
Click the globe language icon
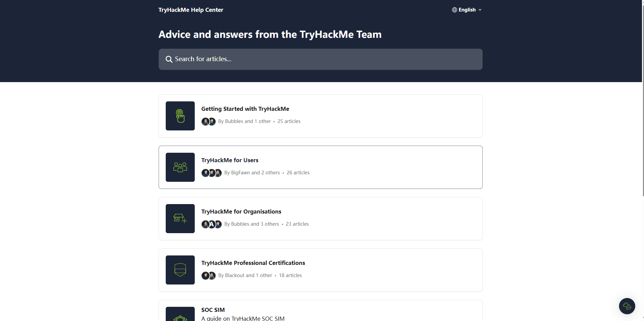pyautogui.click(x=455, y=10)
